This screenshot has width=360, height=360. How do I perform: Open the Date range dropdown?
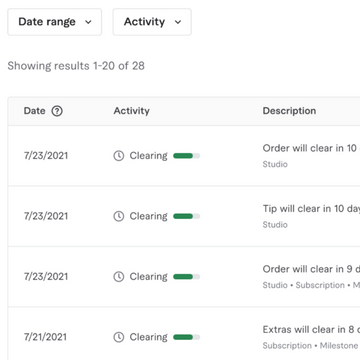click(x=55, y=22)
